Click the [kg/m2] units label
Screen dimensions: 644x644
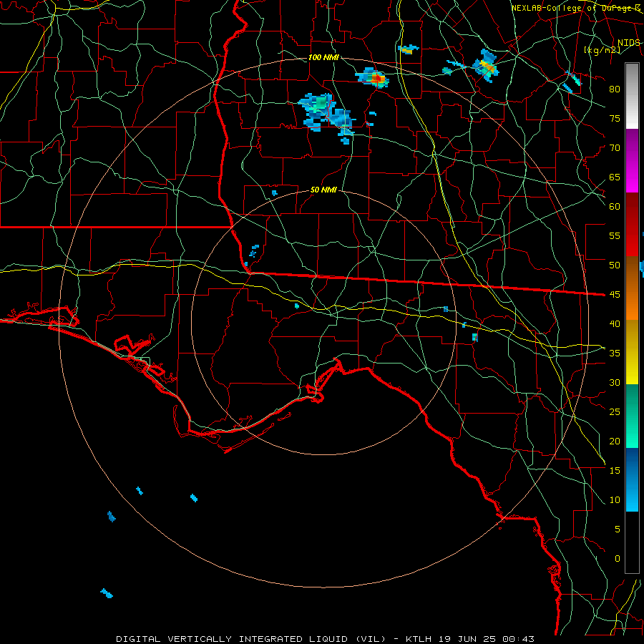(x=602, y=50)
